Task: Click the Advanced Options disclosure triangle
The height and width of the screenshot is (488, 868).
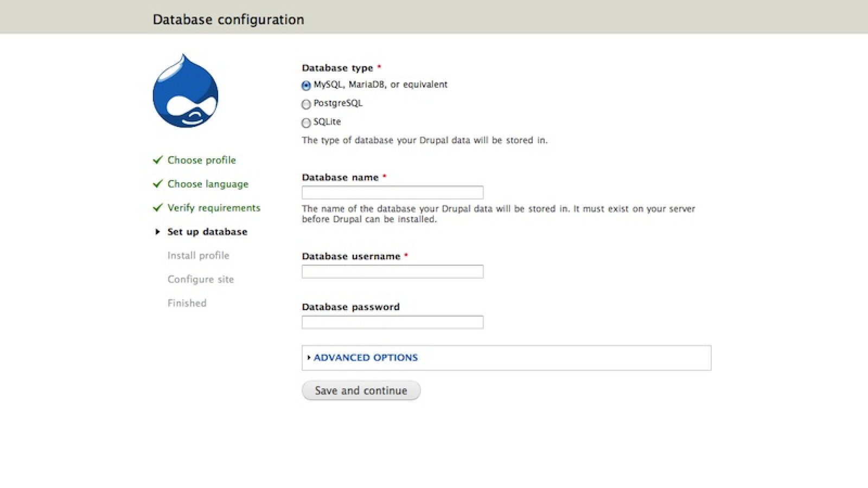Action: pyautogui.click(x=309, y=358)
